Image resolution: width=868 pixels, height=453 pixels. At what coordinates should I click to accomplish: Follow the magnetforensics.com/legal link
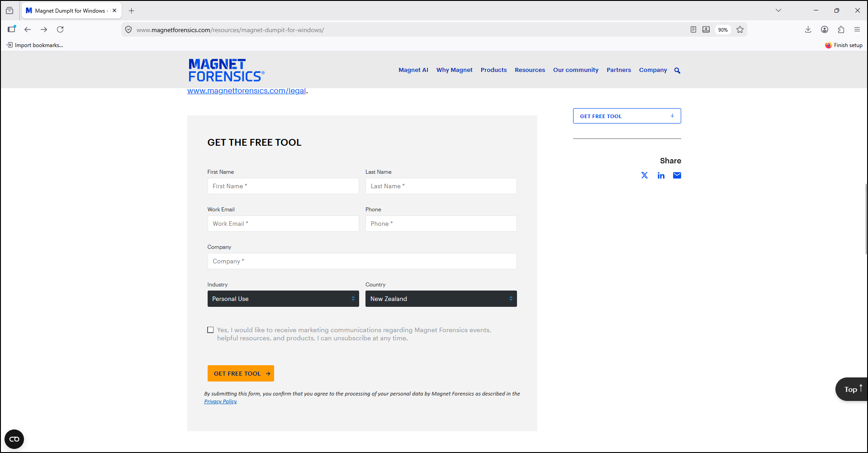[x=247, y=91]
